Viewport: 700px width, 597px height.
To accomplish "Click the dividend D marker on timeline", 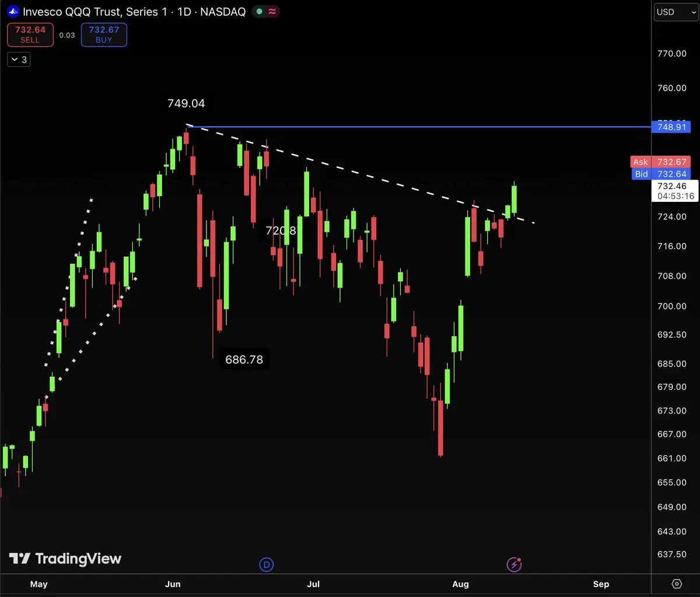I will [x=267, y=564].
